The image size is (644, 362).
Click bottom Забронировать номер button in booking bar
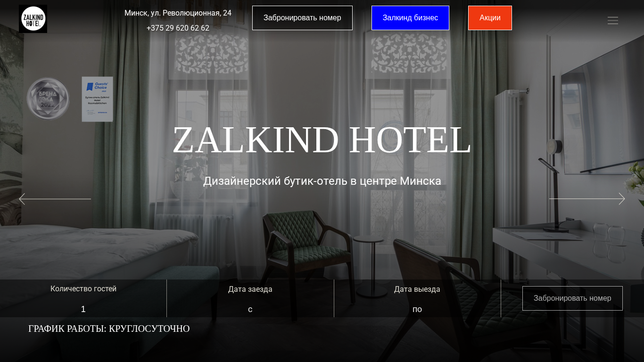coord(572,298)
